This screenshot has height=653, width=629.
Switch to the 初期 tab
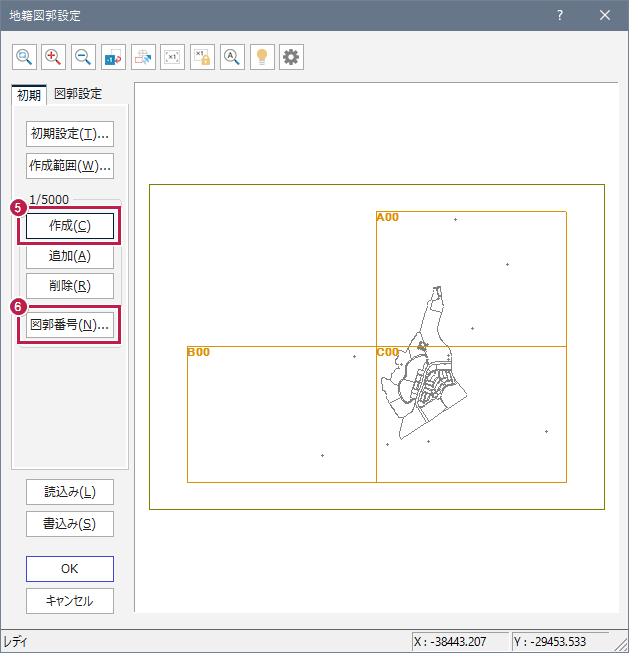pos(29,95)
